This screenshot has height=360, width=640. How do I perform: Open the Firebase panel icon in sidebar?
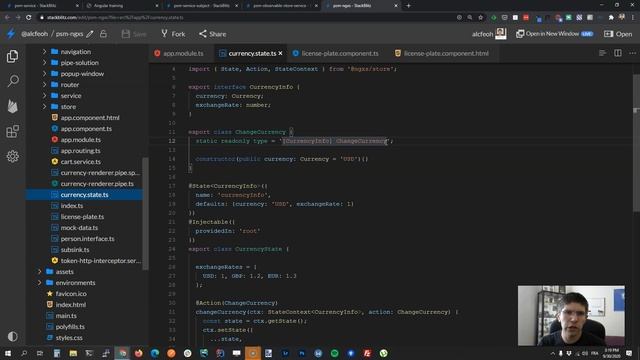click(x=13, y=106)
